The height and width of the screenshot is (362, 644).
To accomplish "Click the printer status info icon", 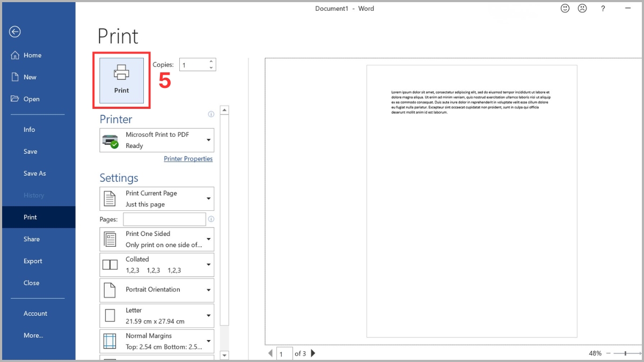I will tap(211, 114).
